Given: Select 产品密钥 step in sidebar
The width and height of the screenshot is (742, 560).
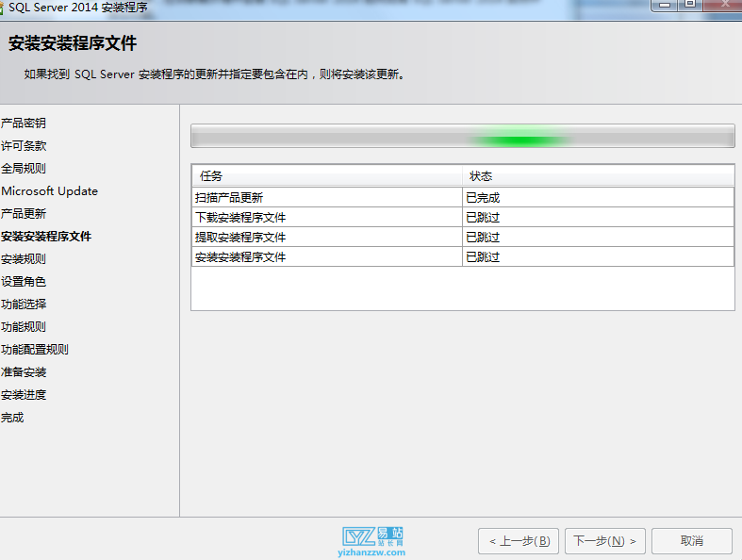Looking at the screenshot, I should click(24, 124).
